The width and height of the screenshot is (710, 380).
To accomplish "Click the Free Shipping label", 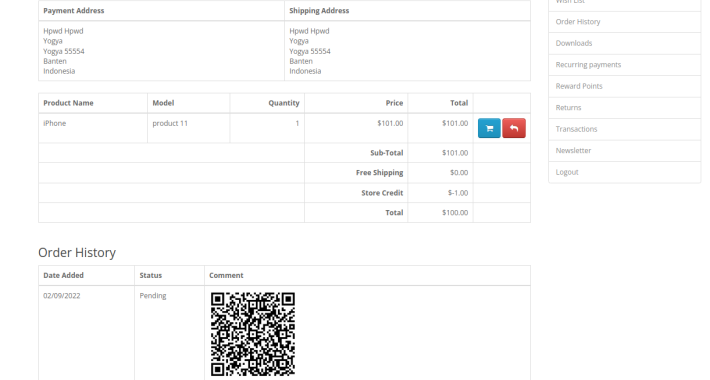I will click(x=379, y=173).
